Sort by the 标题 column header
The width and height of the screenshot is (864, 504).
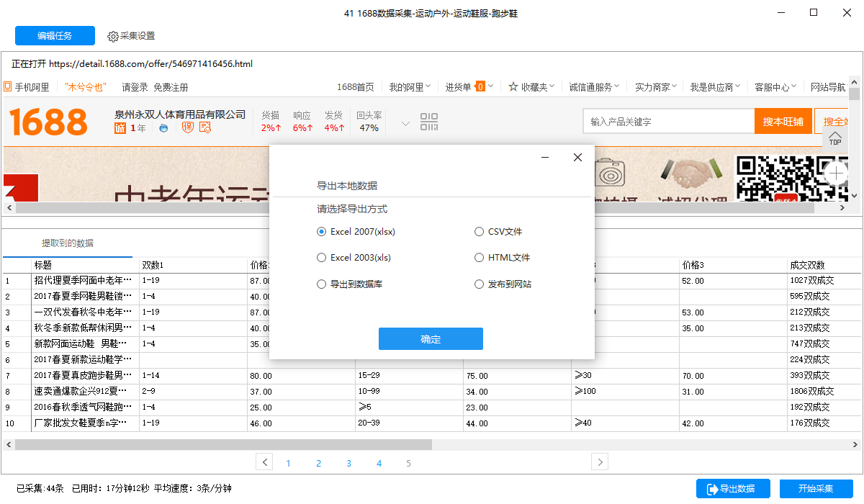point(85,265)
